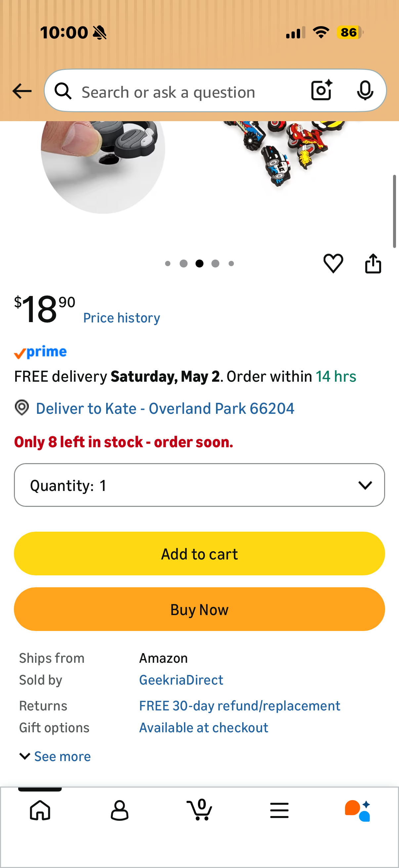399x868 pixels.
Task: Open camera lens search icon
Action: (x=322, y=90)
